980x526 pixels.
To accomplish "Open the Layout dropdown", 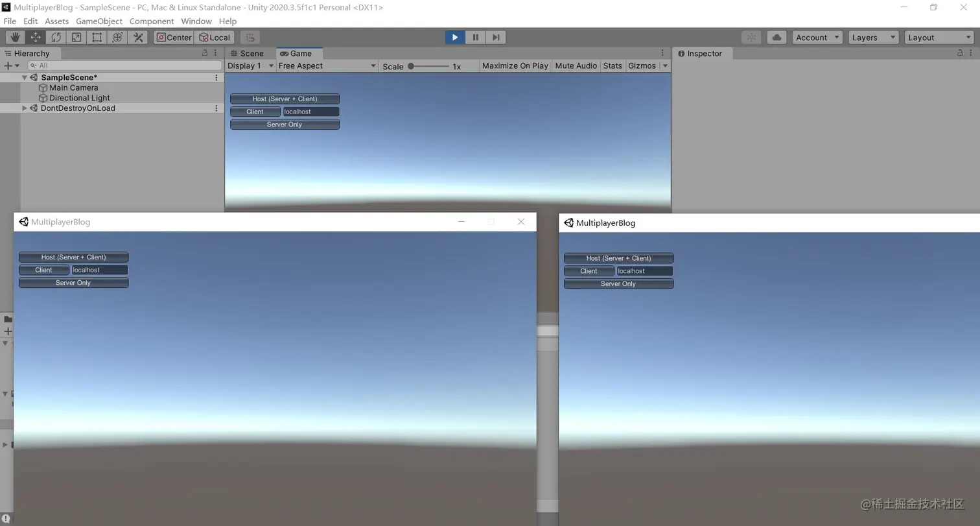I will tap(940, 38).
